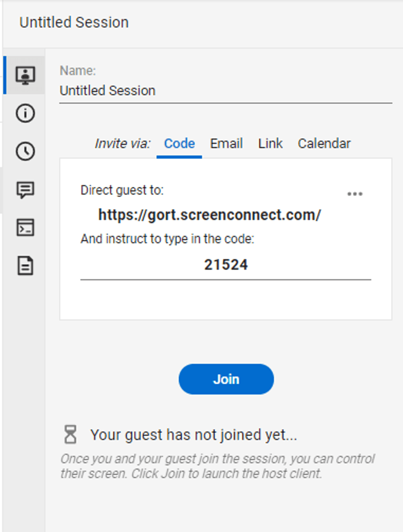
Task: Switch to the Email invite tab
Action: pos(226,143)
